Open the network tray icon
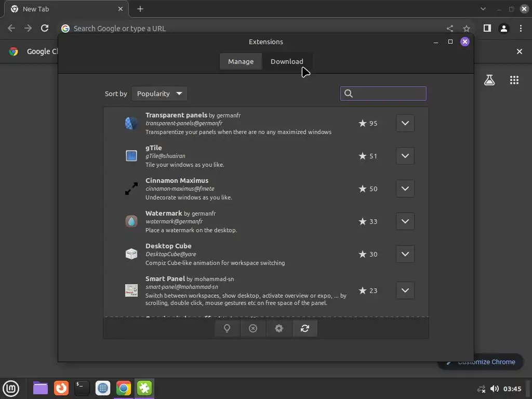The height and width of the screenshot is (399, 532). click(x=481, y=389)
